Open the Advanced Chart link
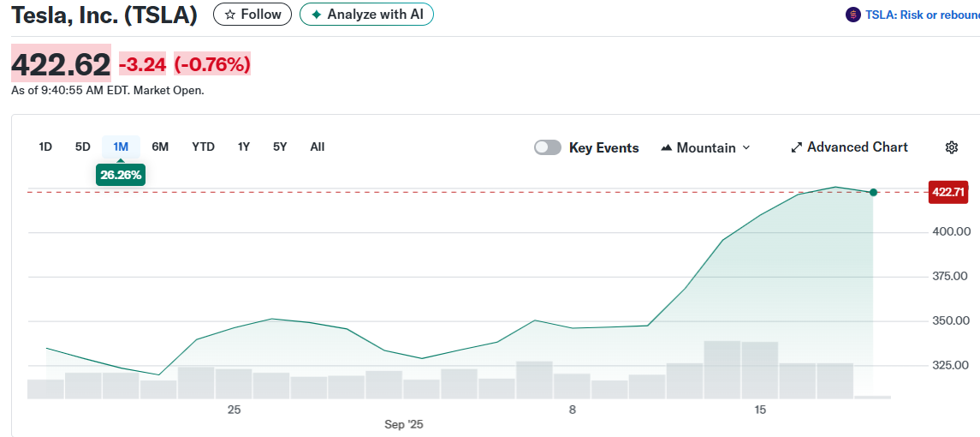980x437 pixels. pos(849,147)
